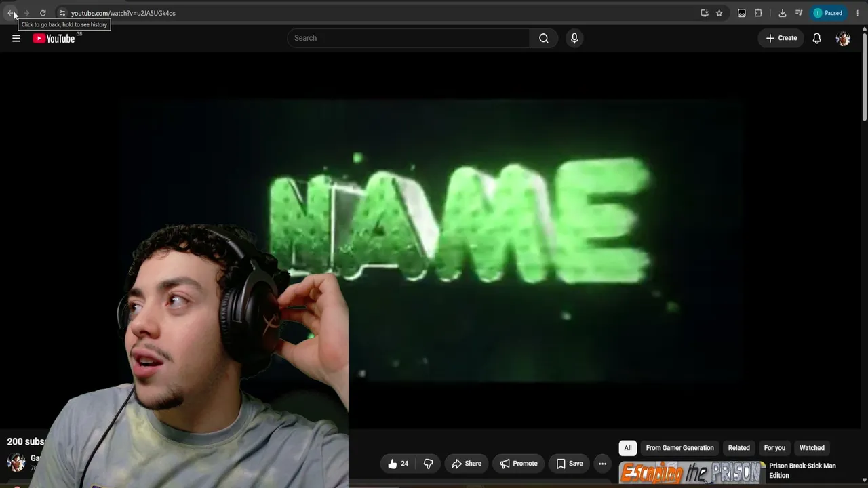Viewport: 868px width, 488px height.
Task: Open more actions ellipsis under video
Action: click(602, 464)
